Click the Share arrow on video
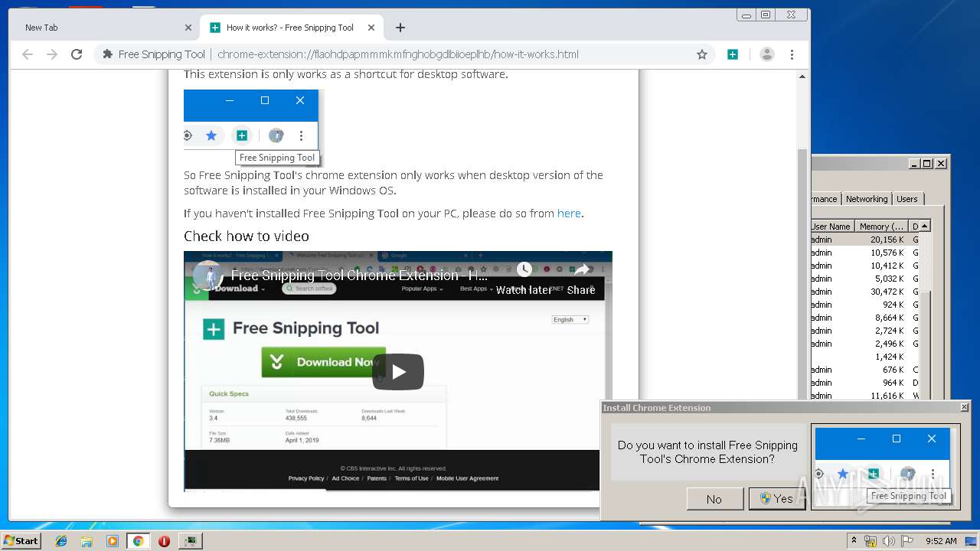Screen dimensions: 980x551 tap(582, 269)
